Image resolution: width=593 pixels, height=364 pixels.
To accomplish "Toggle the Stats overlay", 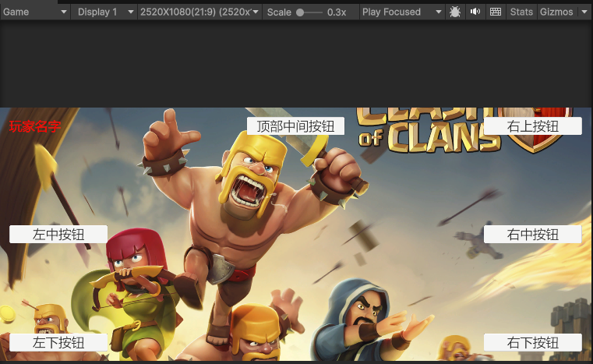I will click(x=521, y=12).
